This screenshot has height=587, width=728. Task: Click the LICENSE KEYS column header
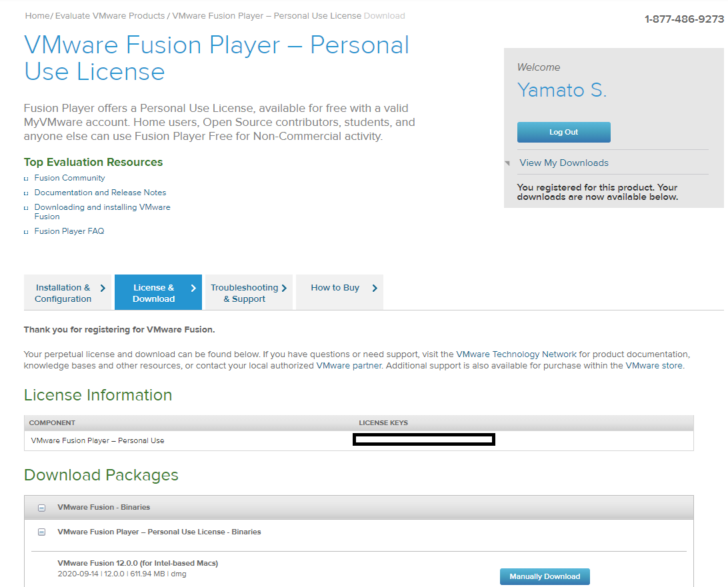click(x=383, y=422)
